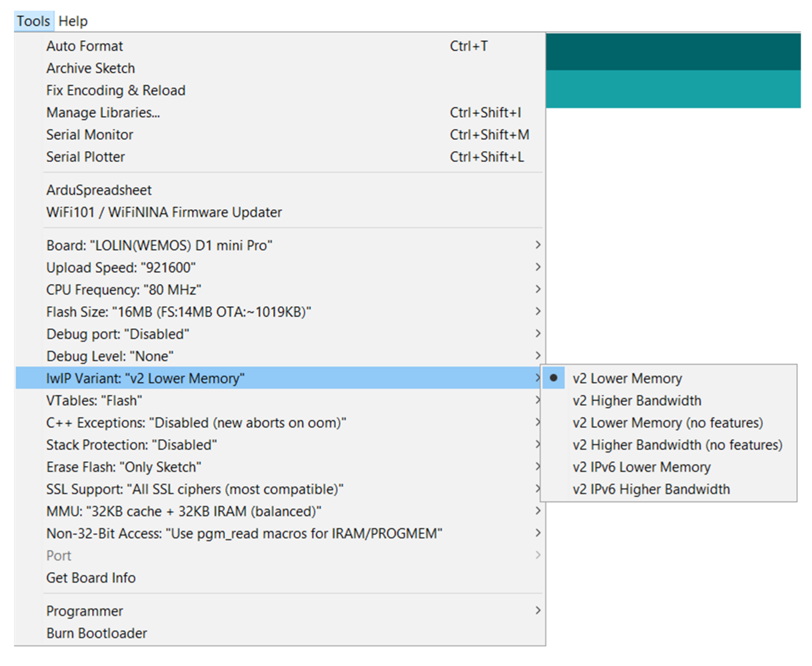
Task: Pick v2 IPv6 Higher Bandwidth variant
Action: click(x=651, y=489)
